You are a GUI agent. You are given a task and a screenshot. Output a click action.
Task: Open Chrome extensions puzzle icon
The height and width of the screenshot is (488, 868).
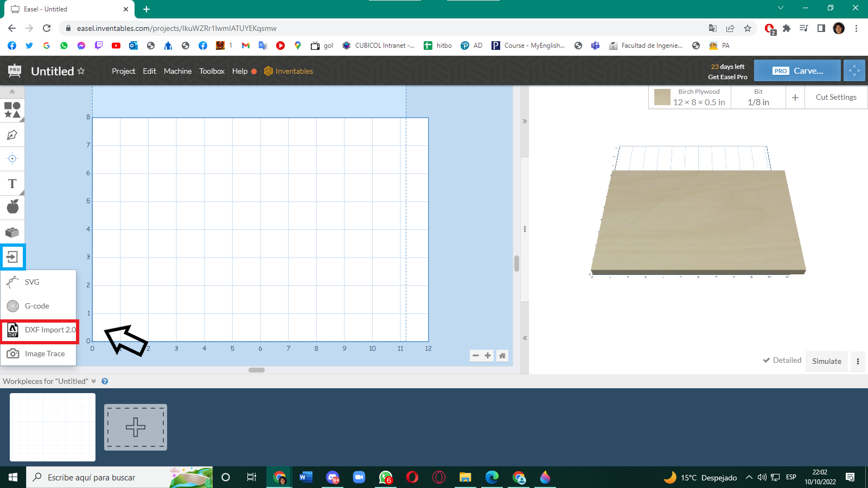pyautogui.click(x=787, y=28)
